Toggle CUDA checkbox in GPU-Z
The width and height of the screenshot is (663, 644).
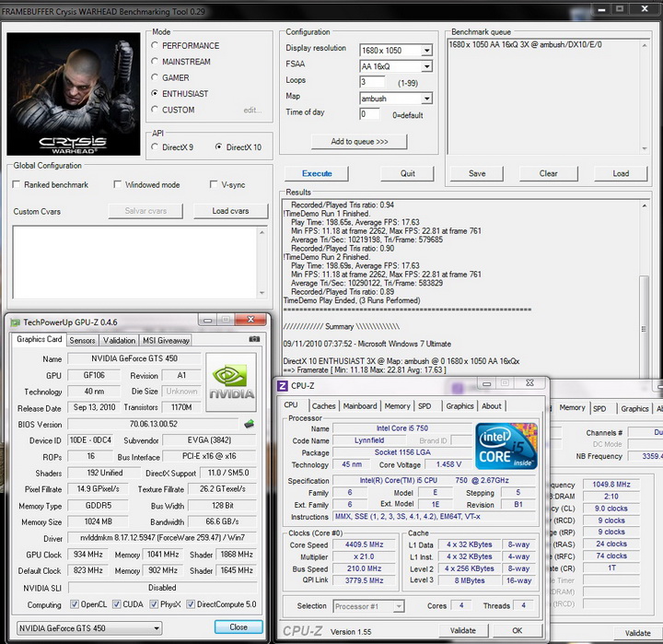point(116,604)
